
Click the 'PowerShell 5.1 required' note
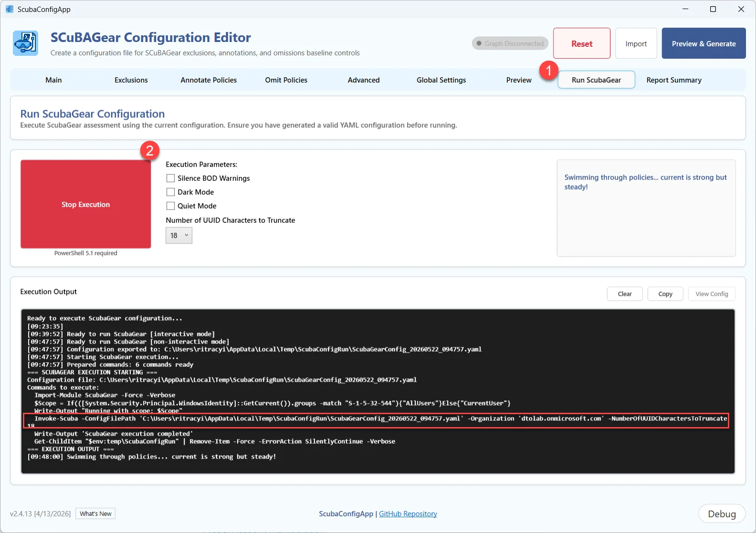[x=85, y=253]
